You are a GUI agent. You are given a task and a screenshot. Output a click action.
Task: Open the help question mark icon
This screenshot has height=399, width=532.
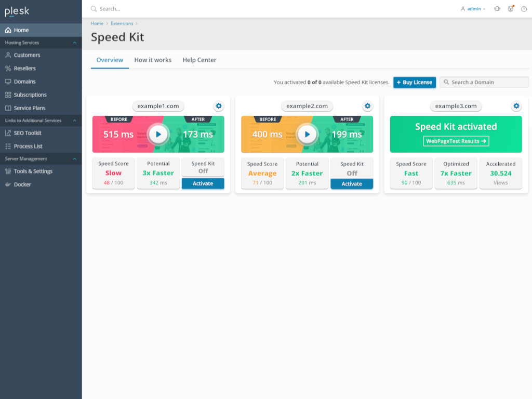pyautogui.click(x=524, y=9)
